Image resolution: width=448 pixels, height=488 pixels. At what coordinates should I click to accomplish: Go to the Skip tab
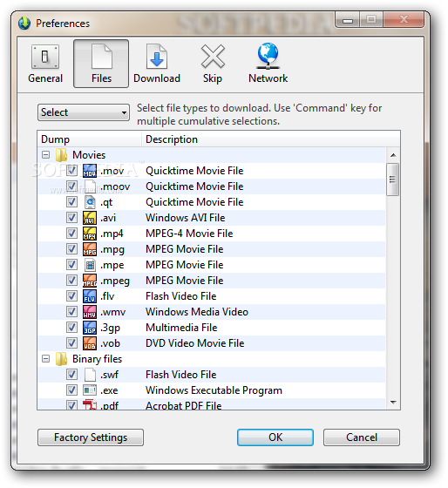[x=213, y=64]
